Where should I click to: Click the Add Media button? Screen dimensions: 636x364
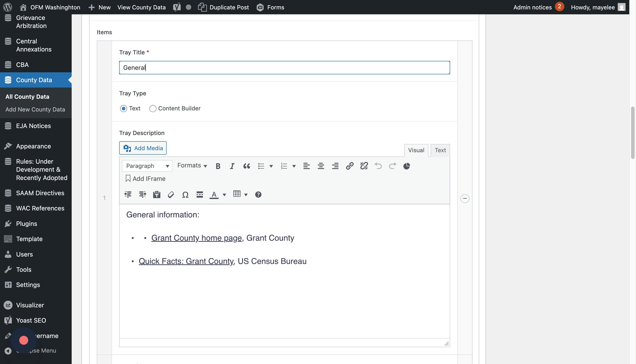point(143,148)
